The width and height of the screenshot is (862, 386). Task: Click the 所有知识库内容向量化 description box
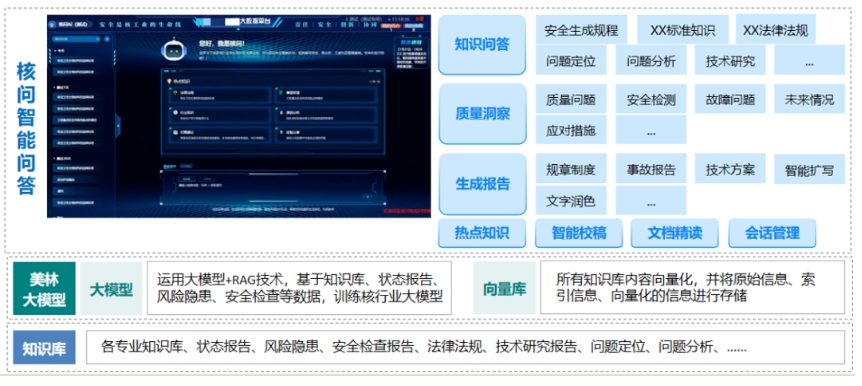click(693, 287)
